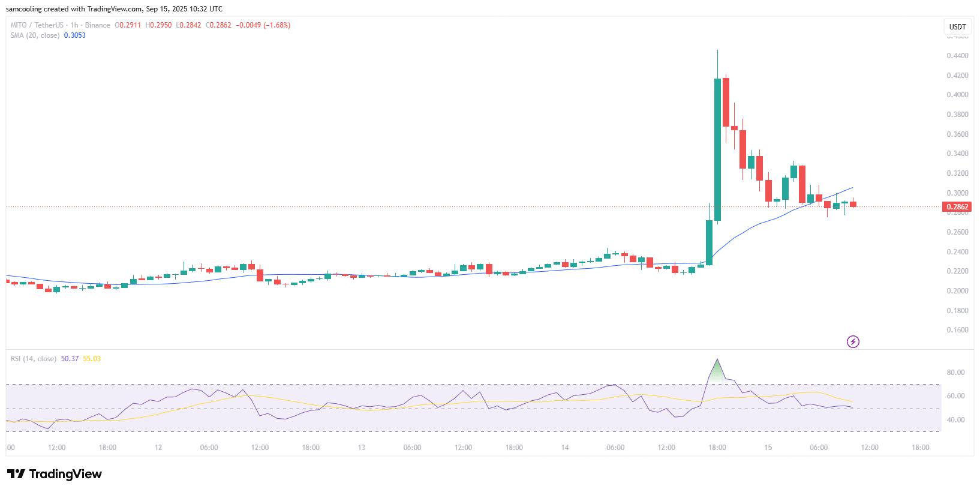Click the RSI (14, close) indicator legend
Image resolution: width=980 pixels, height=492 pixels.
point(34,359)
